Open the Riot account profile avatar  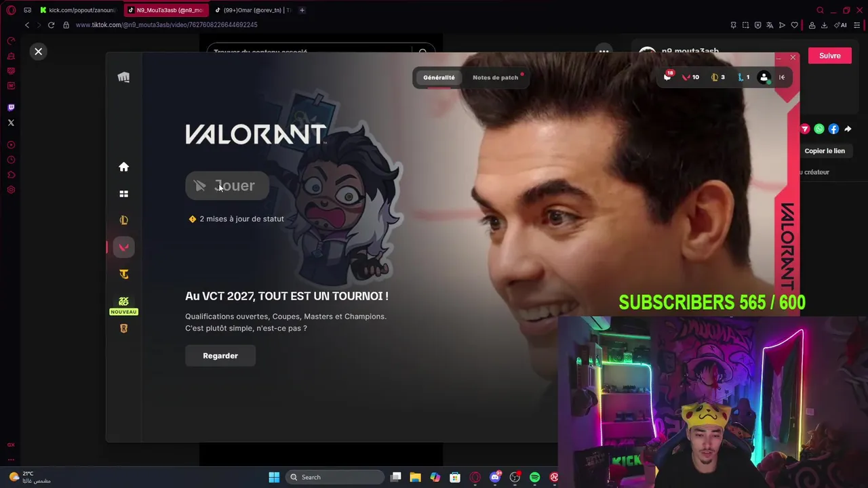coord(764,77)
